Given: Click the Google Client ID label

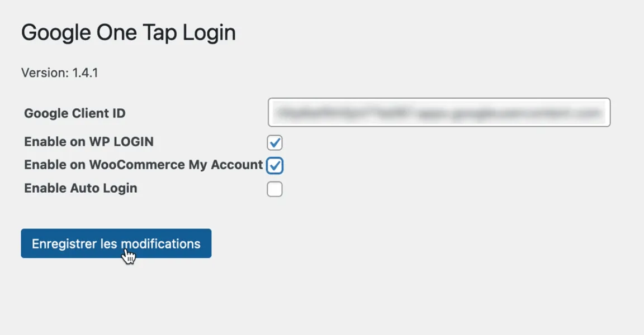Looking at the screenshot, I should (x=74, y=113).
